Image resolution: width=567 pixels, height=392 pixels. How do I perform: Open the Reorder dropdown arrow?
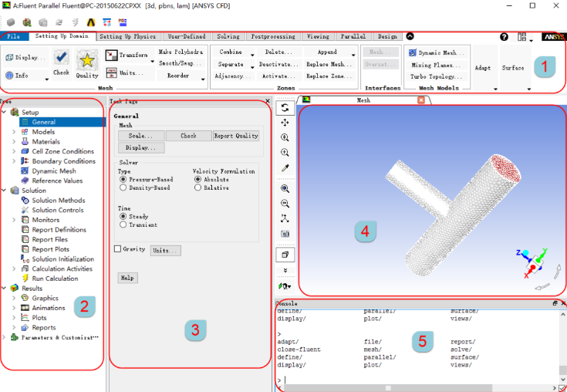click(x=203, y=79)
